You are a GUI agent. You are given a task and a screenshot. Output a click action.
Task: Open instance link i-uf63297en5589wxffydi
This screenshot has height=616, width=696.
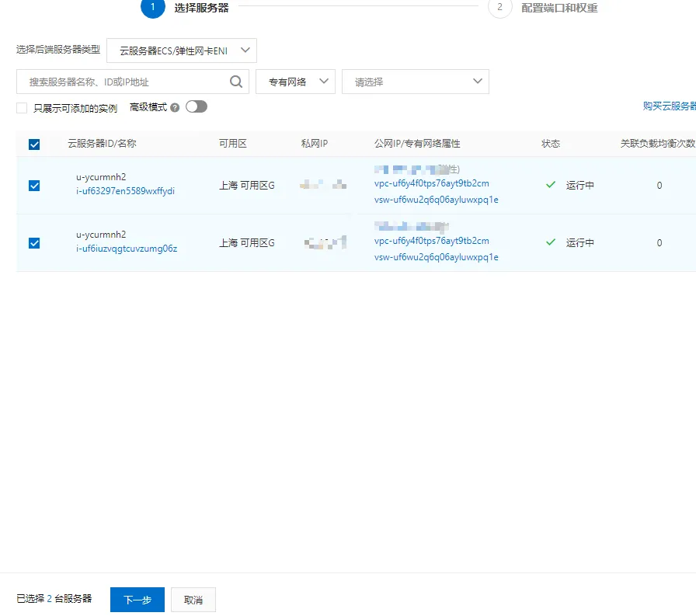point(125,191)
